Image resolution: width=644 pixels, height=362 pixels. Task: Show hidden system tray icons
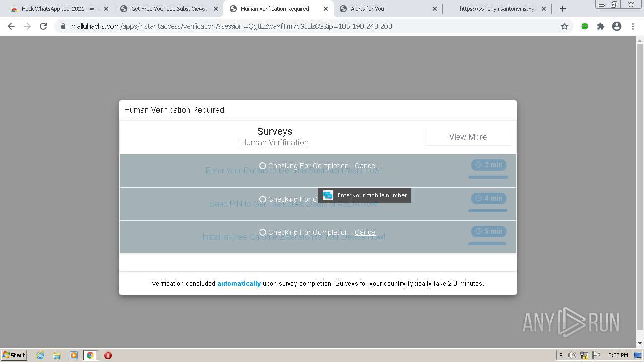click(x=561, y=355)
